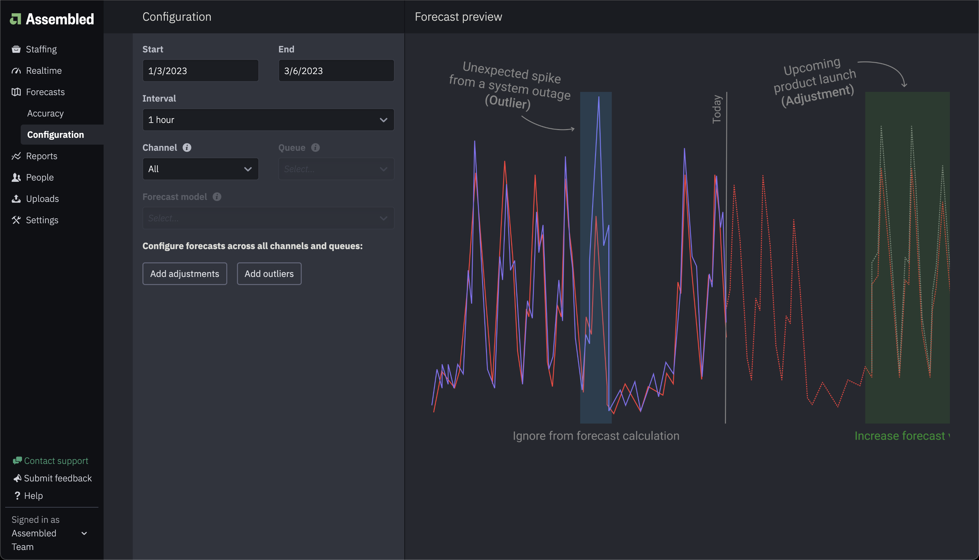Click the Queue info icon

316,148
